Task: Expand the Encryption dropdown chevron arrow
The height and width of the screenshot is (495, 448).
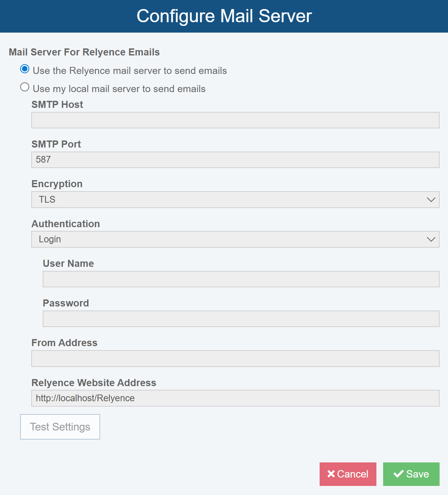Action: (x=431, y=200)
